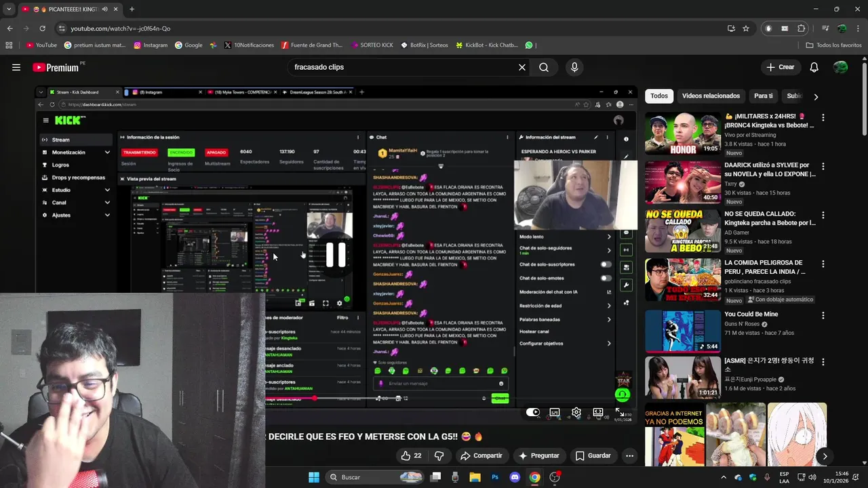Open Chrome media controls icon
The image size is (868, 488).
click(825, 28)
